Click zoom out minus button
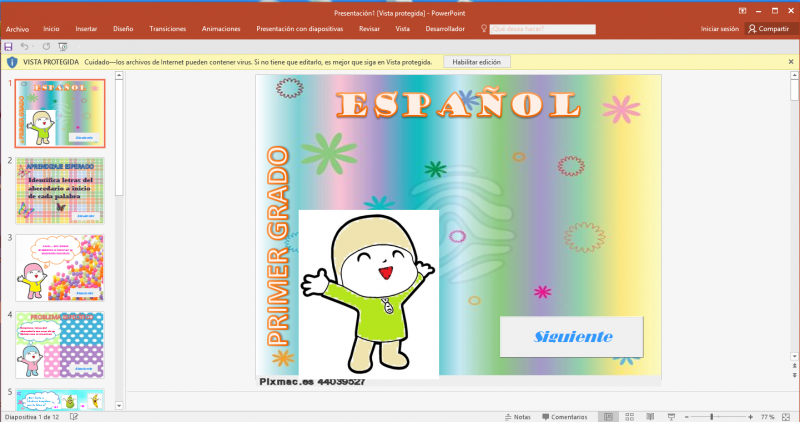Viewport: 800px width, 422px height. point(687,417)
